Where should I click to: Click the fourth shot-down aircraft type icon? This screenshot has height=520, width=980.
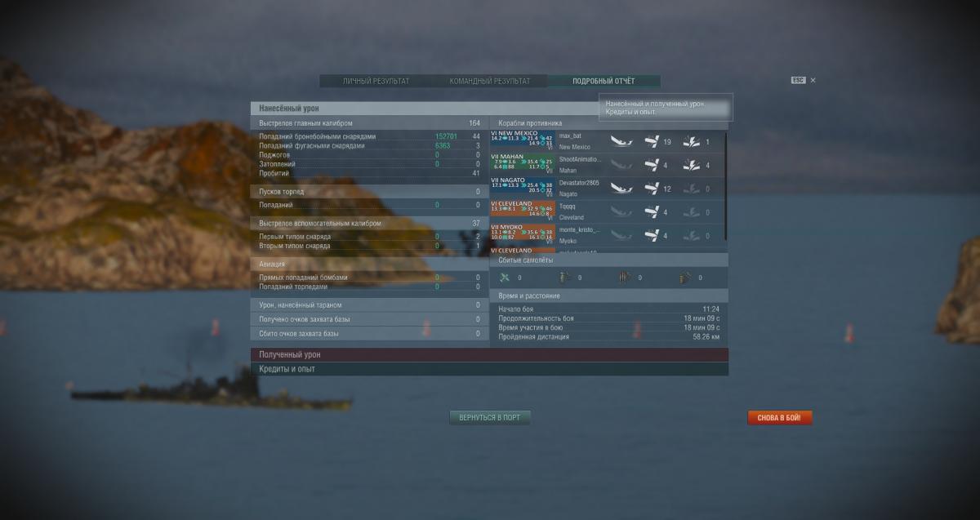click(x=684, y=278)
